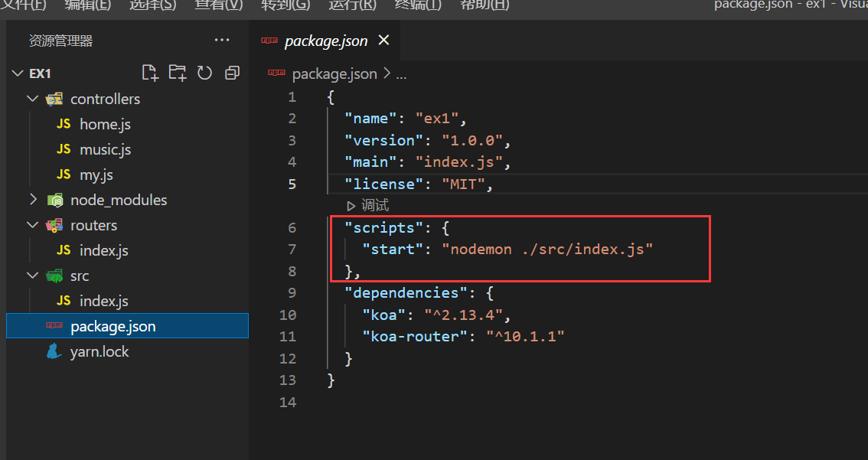Close the package.json editor tab

383,40
